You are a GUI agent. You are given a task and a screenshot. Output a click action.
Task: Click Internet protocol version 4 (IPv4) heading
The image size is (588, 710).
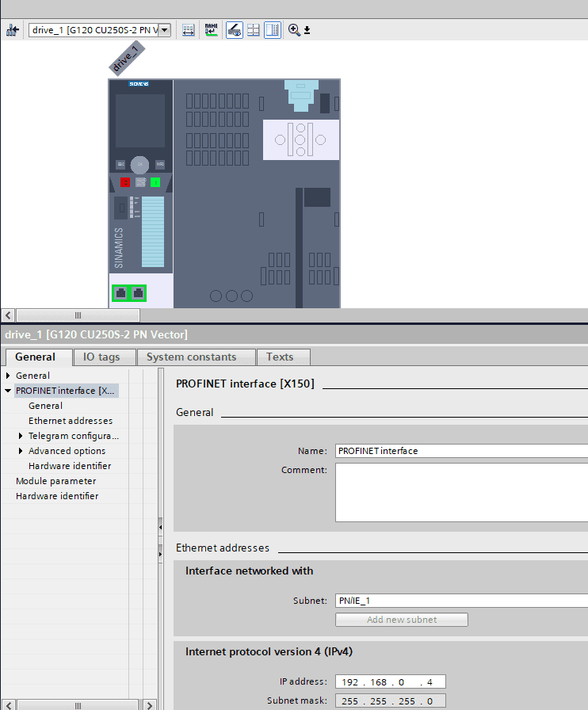[x=269, y=651]
